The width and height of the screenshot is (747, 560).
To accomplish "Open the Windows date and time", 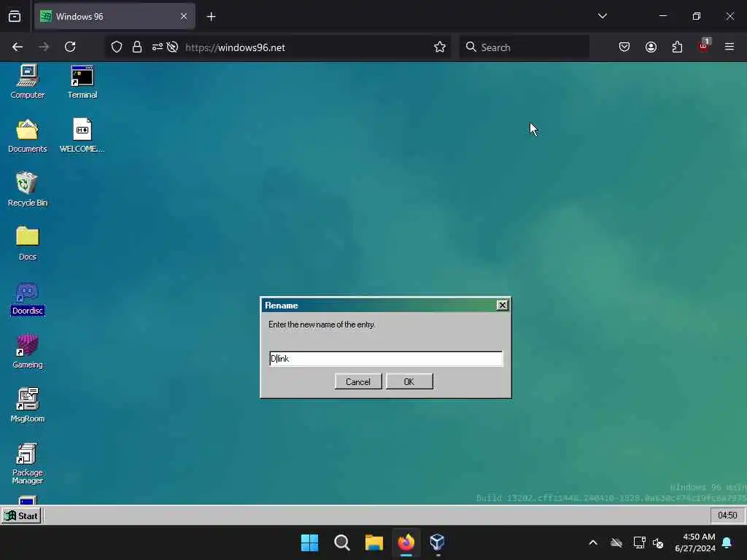I will click(x=695, y=542).
